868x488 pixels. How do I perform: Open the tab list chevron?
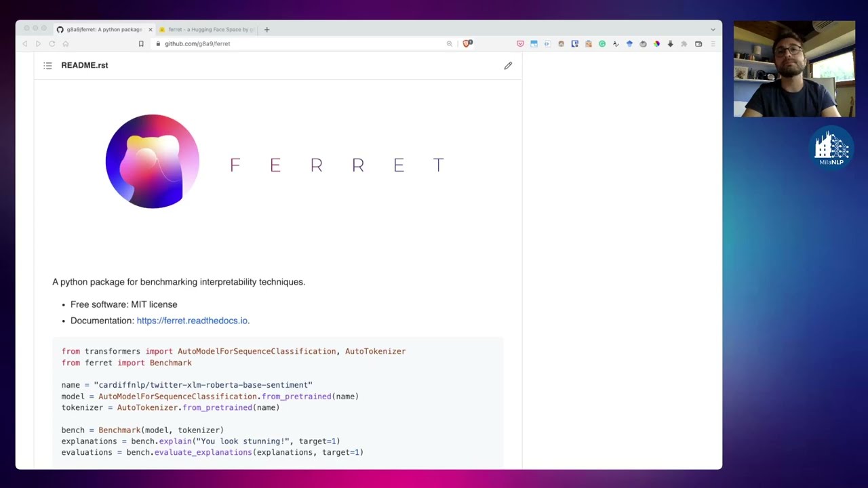(x=712, y=29)
